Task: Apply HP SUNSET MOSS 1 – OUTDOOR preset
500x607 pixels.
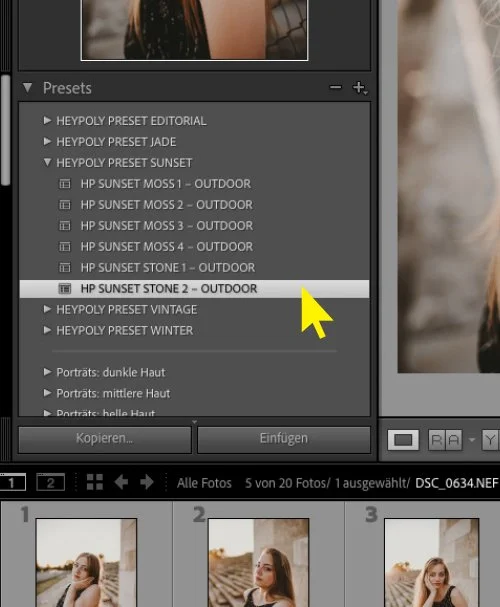Action: pyautogui.click(x=194, y=183)
